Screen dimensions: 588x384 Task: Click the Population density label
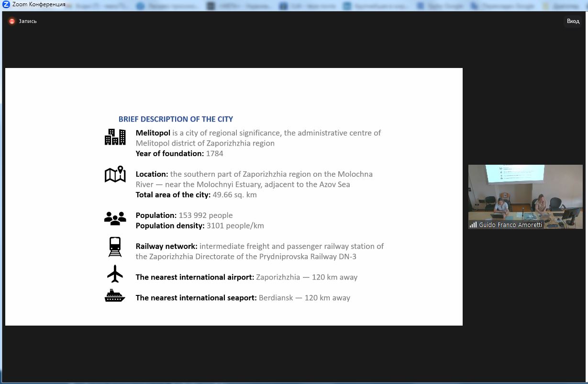[170, 226]
